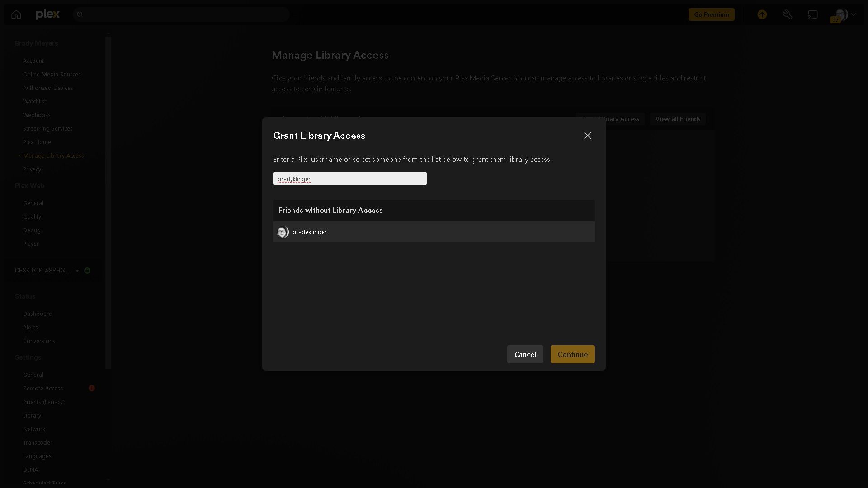Click the search magnifier icon
Screen dimensions: 868x488
[80, 14]
